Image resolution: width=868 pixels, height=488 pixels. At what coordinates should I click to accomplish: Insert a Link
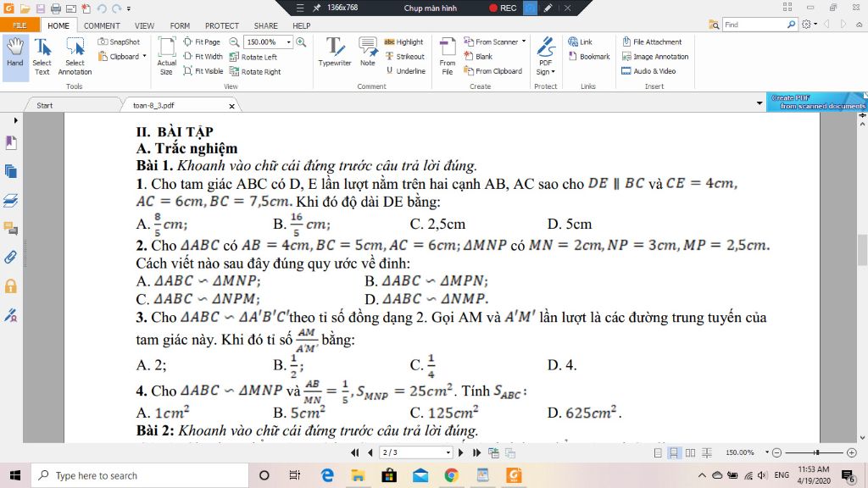click(x=580, y=42)
